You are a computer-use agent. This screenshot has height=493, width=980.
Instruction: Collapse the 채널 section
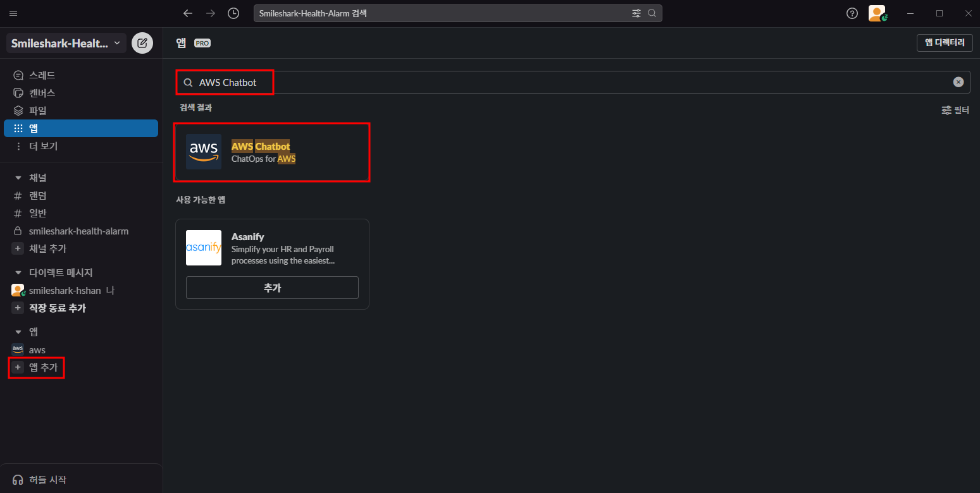(18, 178)
